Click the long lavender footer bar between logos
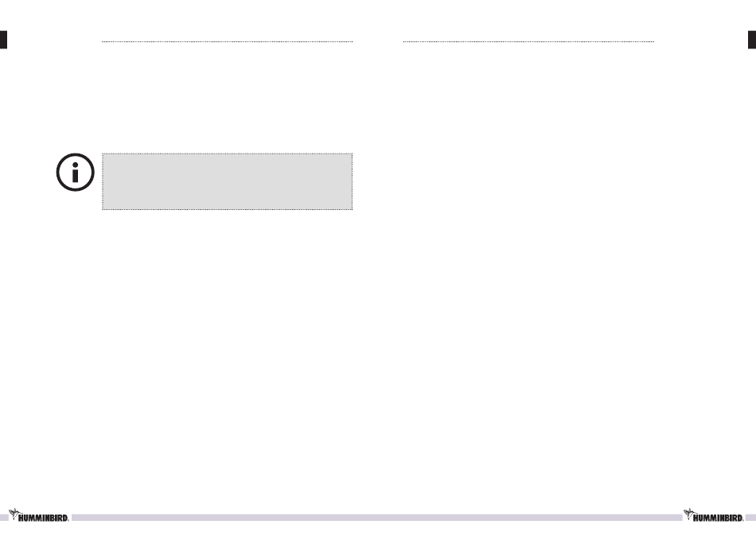This screenshot has width=756, height=536. coord(377,518)
